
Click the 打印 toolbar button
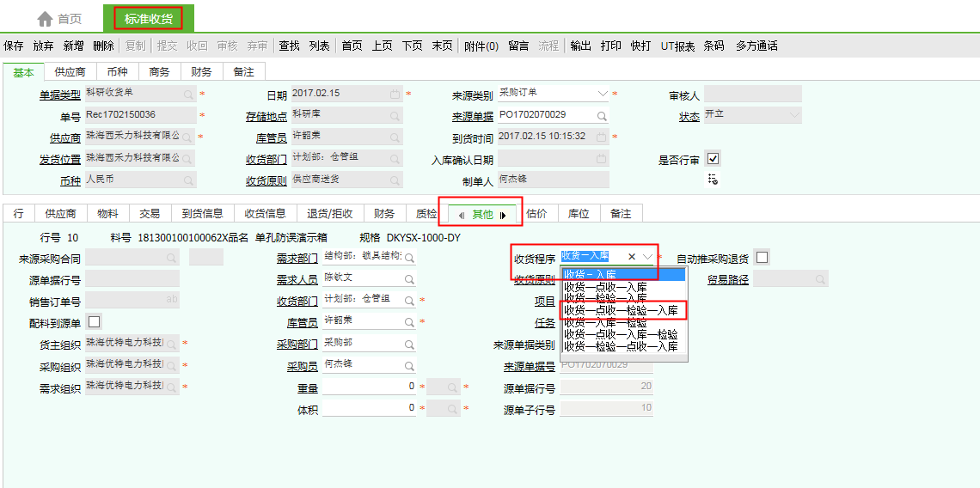pyautogui.click(x=610, y=46)
